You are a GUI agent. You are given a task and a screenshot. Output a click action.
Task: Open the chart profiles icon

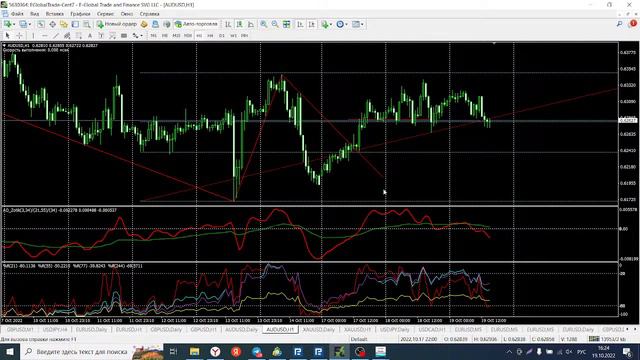coord(23,24)
